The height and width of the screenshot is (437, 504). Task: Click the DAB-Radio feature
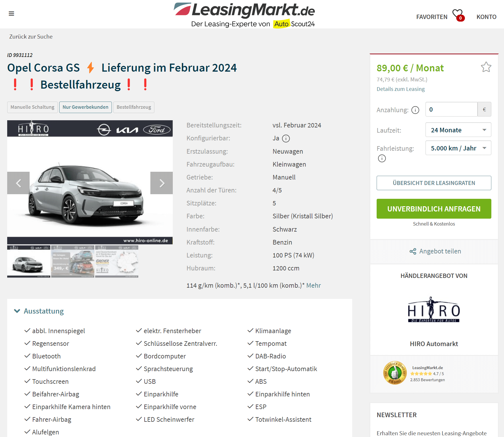271,356
